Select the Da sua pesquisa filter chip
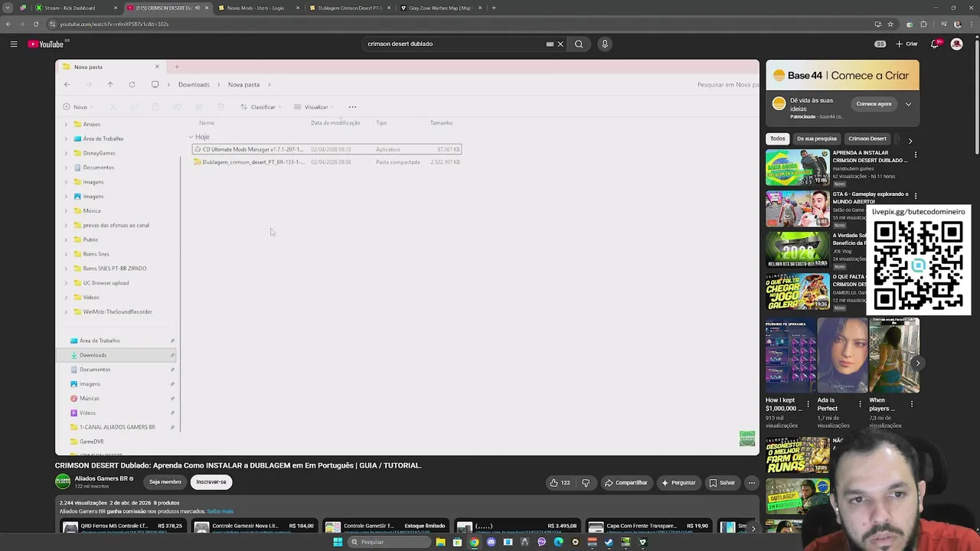This screenshot has width=980, height=551. click(816, 139)
